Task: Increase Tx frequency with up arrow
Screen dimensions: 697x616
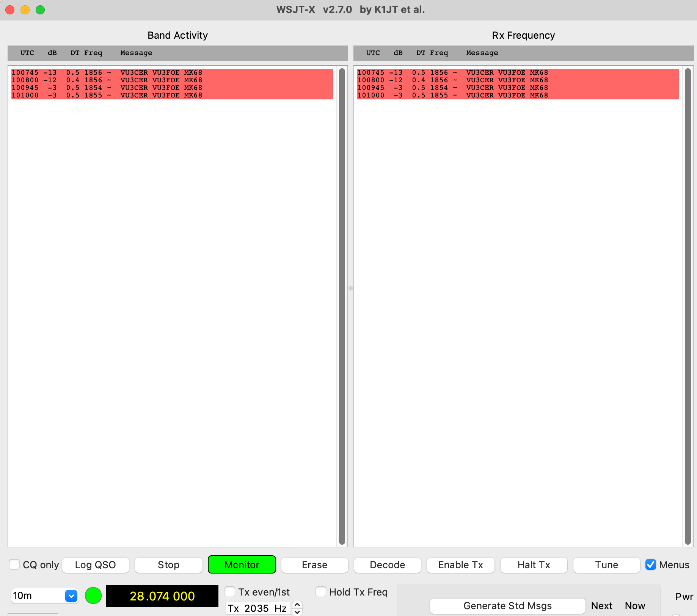Action: [298, 605]
